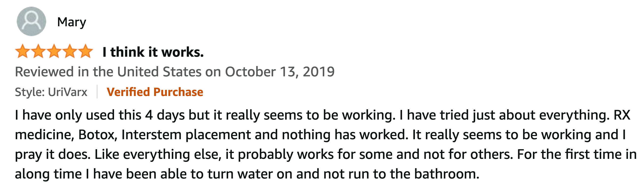Click the date 'October 13, 2019'
Image resolution: width=644 pixels, height=193 pixels.
tap(280, 72)
